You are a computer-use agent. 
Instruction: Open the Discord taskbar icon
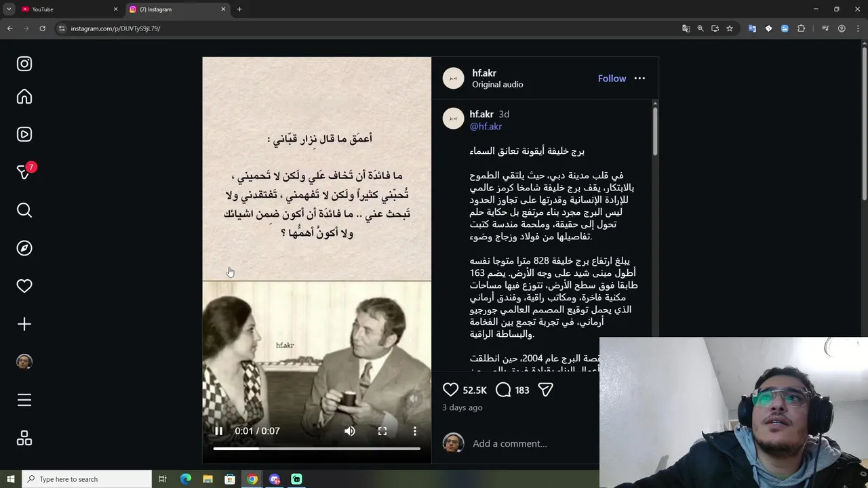274,479
